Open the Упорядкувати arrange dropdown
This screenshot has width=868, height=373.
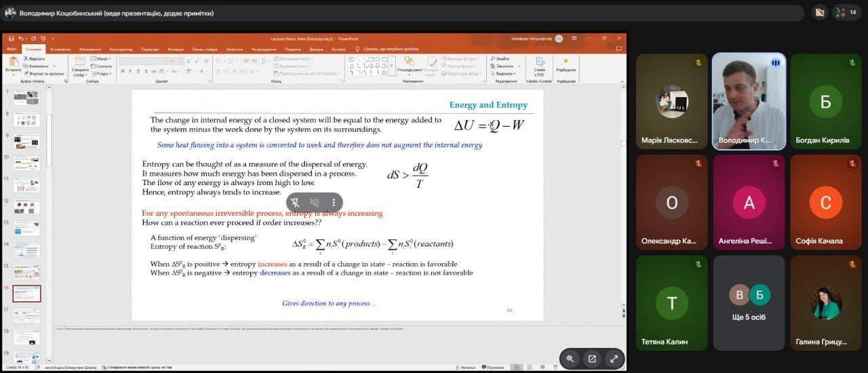pyautogui.click(x=410, y=66)
